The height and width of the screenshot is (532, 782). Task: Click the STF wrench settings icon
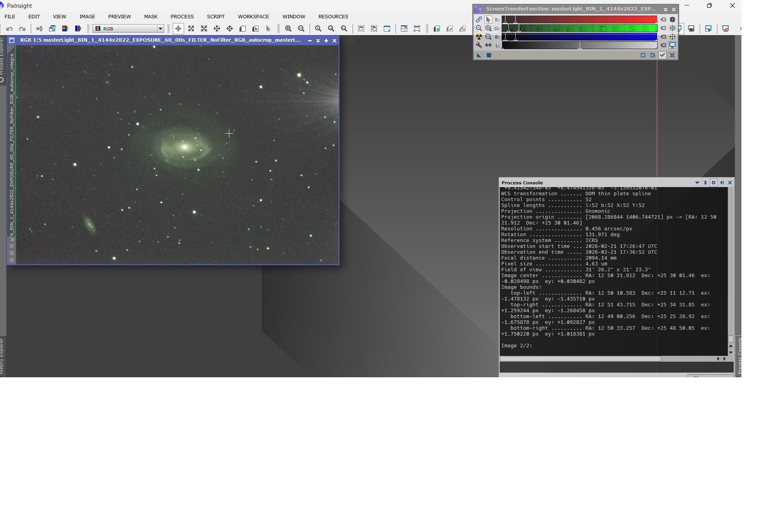coord(479,45)
